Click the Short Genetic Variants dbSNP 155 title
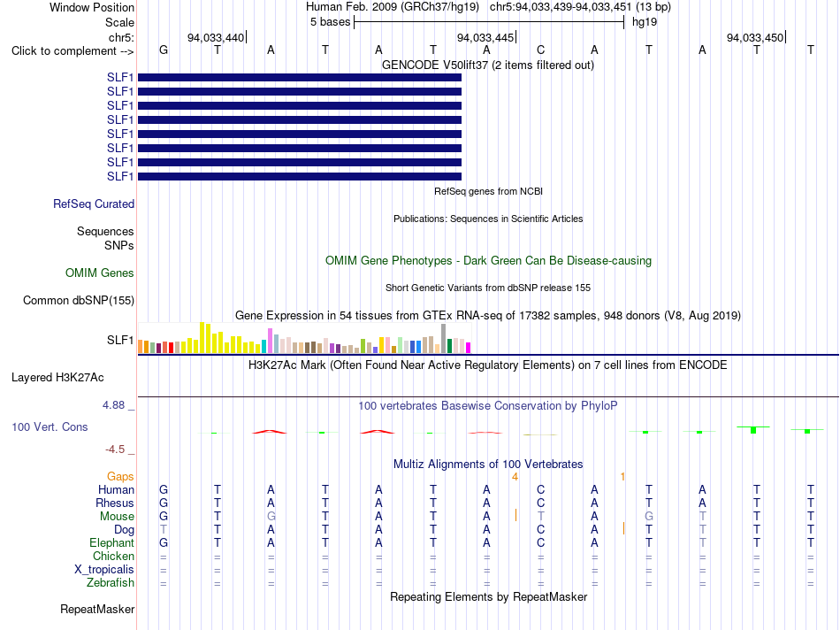The image size is (840, 630). (488, 288)
